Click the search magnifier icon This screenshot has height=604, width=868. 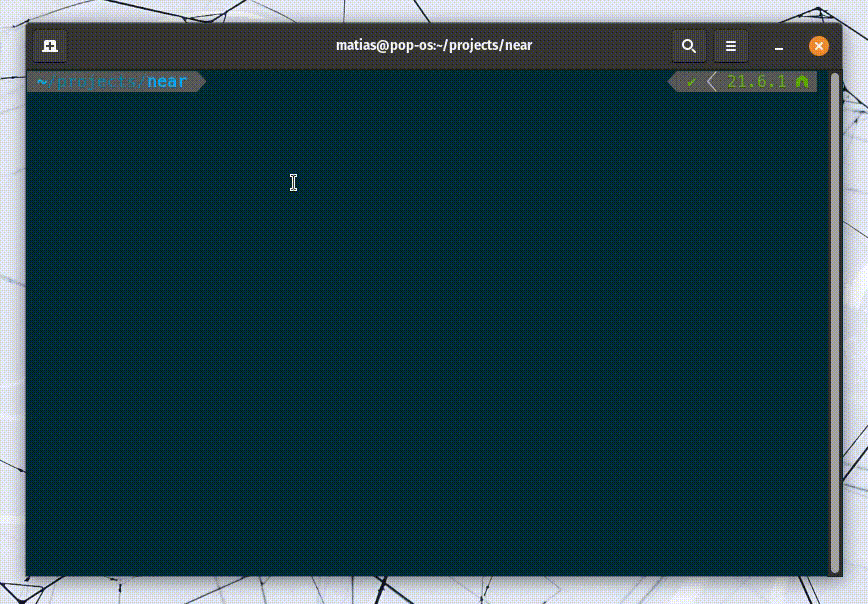[688, 46]
